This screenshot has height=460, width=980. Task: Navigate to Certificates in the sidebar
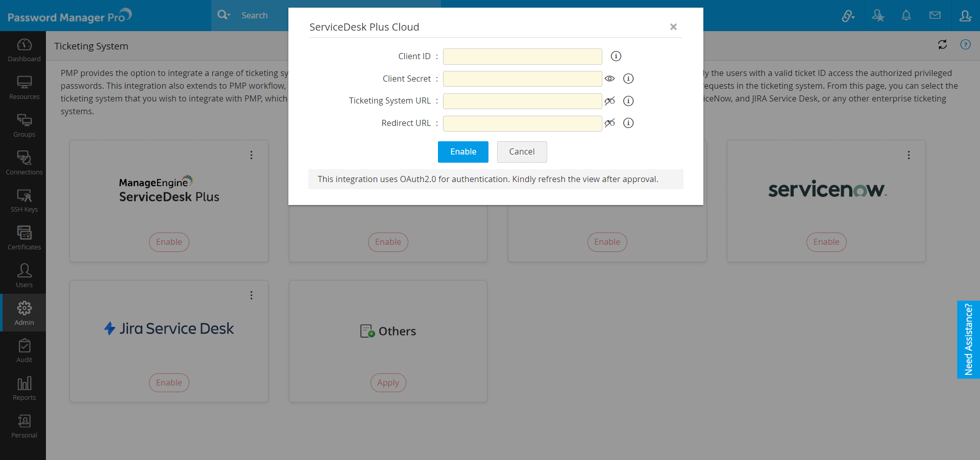click(x=24, y=238)
